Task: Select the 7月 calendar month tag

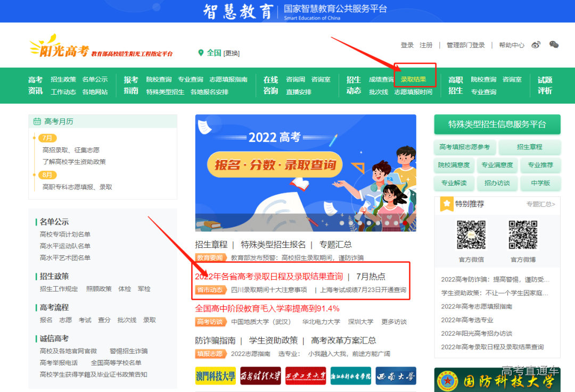Action: point(47,138)
